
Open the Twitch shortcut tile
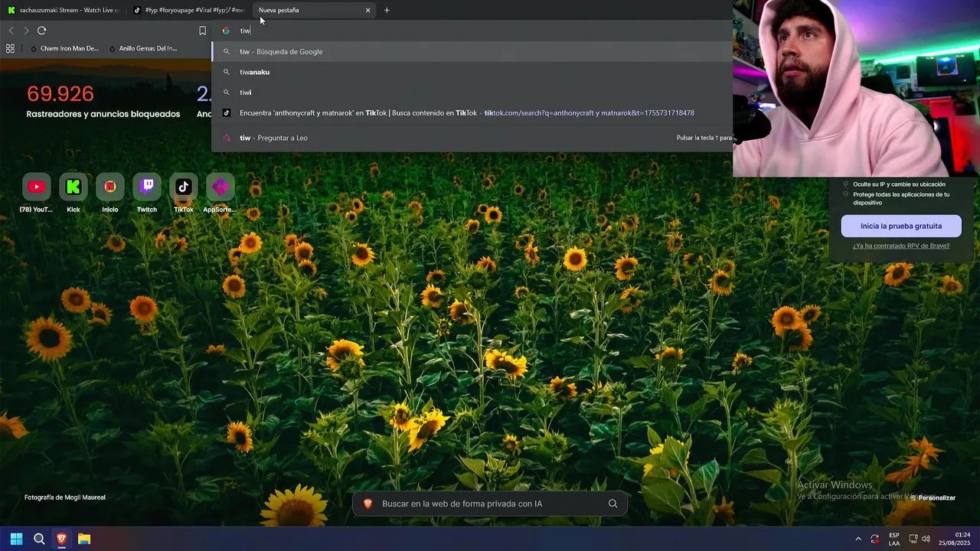point(147,187)
